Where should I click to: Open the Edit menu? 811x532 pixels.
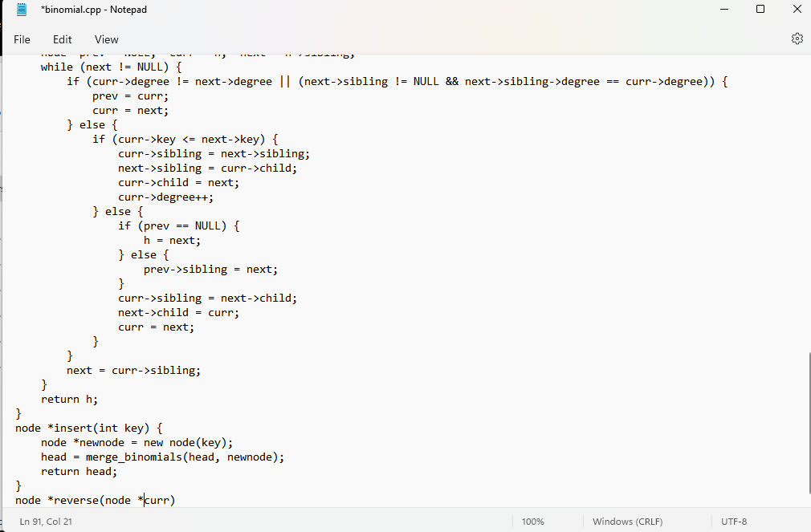point(62,39)
